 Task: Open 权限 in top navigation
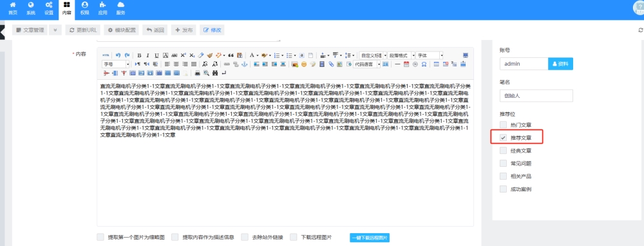(84, 8)
